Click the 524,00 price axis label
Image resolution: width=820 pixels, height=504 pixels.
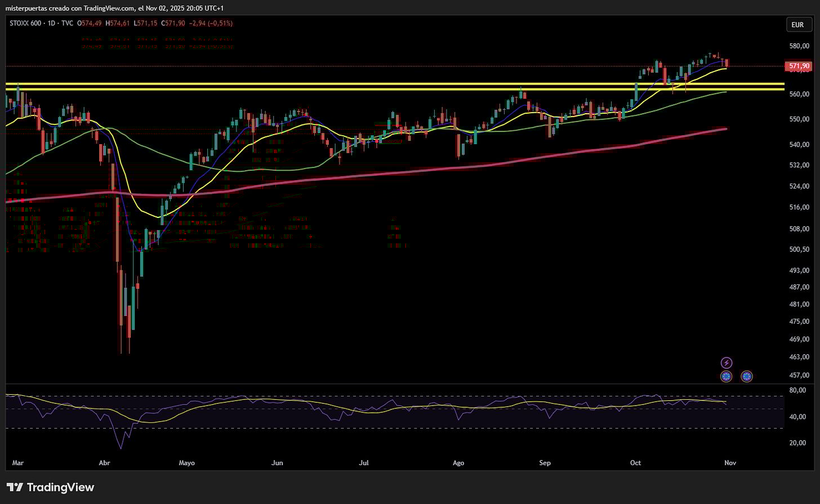click(799, 186)
